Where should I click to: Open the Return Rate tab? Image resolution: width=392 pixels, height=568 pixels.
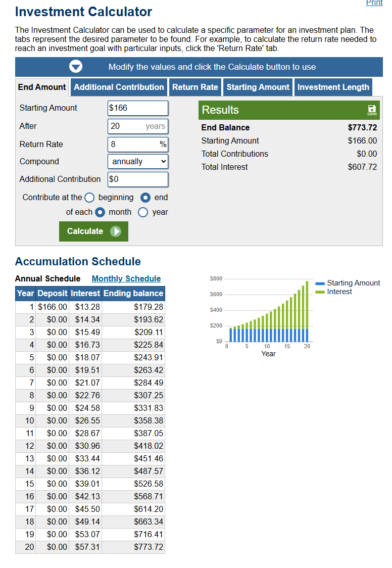click(x=195, y=87)
